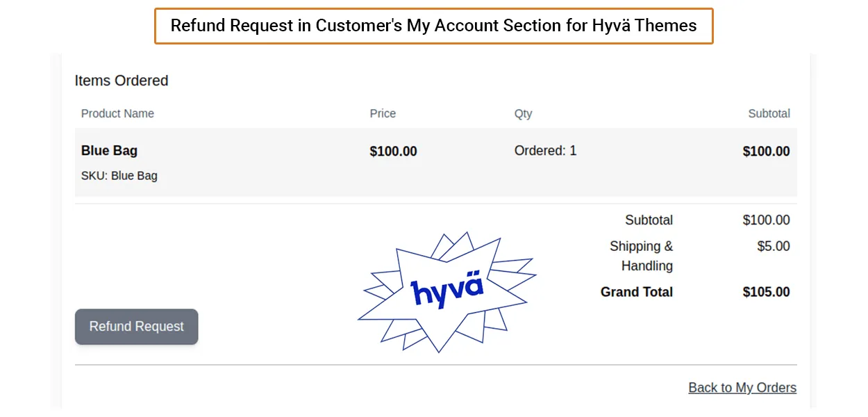Select the Blue Bag product name
The image size is (868, 417).
pos(109,151)
